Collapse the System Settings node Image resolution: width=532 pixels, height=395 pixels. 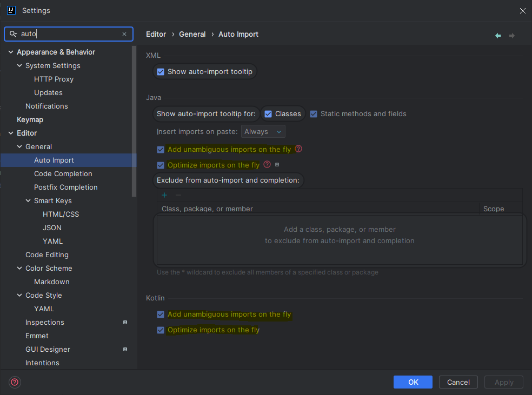pyautogui.click(x=19, y=65)
